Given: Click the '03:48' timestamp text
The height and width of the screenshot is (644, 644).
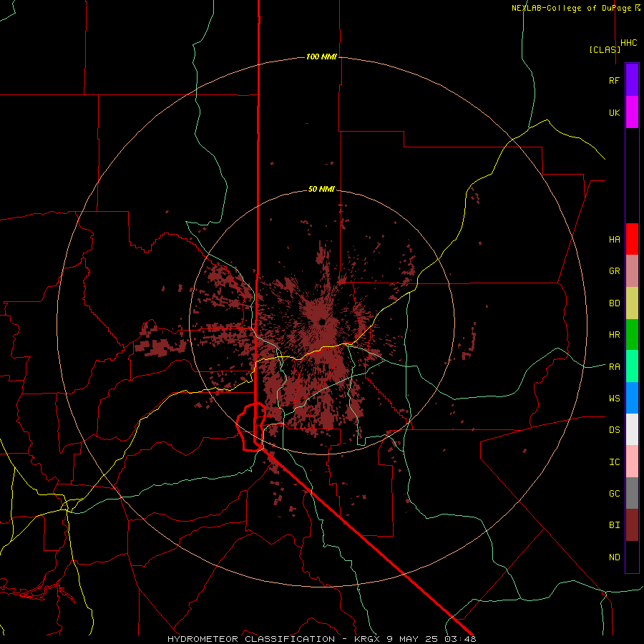Looking at the screenshot, I should click(x=460, y=639).
